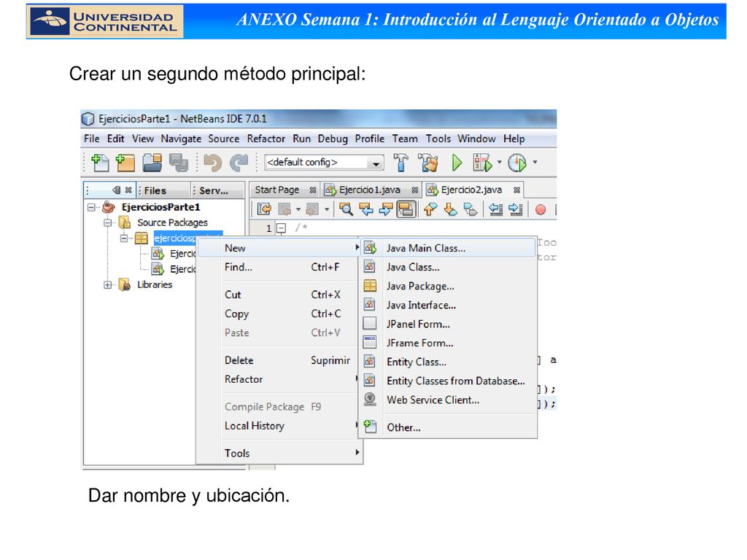Image resolution: width=747 pixels, height=560 pixels.
Task: Expand the Libraries node
Action: coord(108,285)
